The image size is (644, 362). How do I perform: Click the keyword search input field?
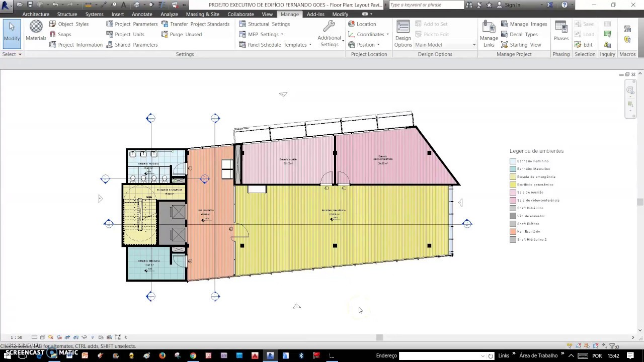(426, 5)
